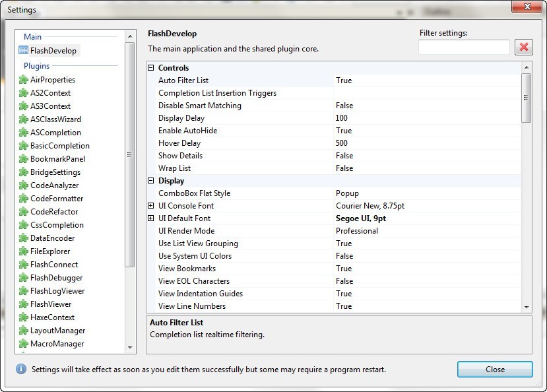Screen dimensions: 547x392
Task: Click the FlashConnect plugin puzzle icon
Action: tap(23, 265)
